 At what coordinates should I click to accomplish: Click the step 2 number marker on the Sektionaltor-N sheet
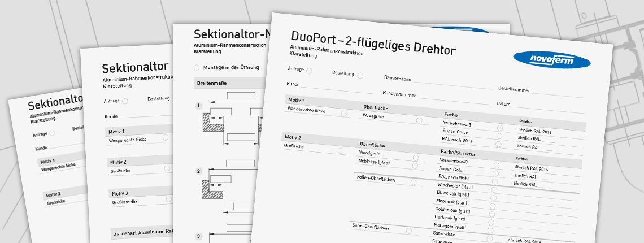199,171
